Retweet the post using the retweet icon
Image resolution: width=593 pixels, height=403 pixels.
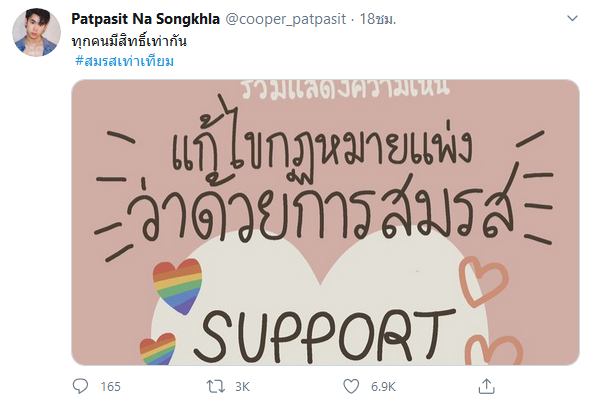coord(216,386)
